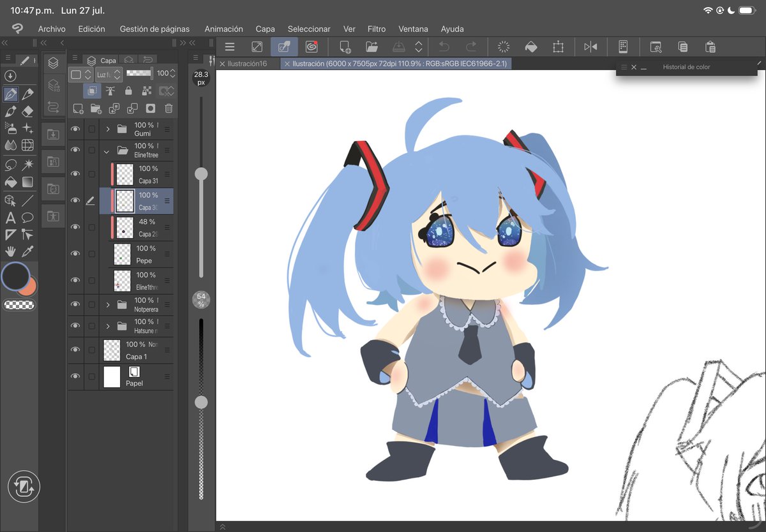The image size is (766, 532).
Task: Open the Ayuda menu
Action: click(453, 29)
